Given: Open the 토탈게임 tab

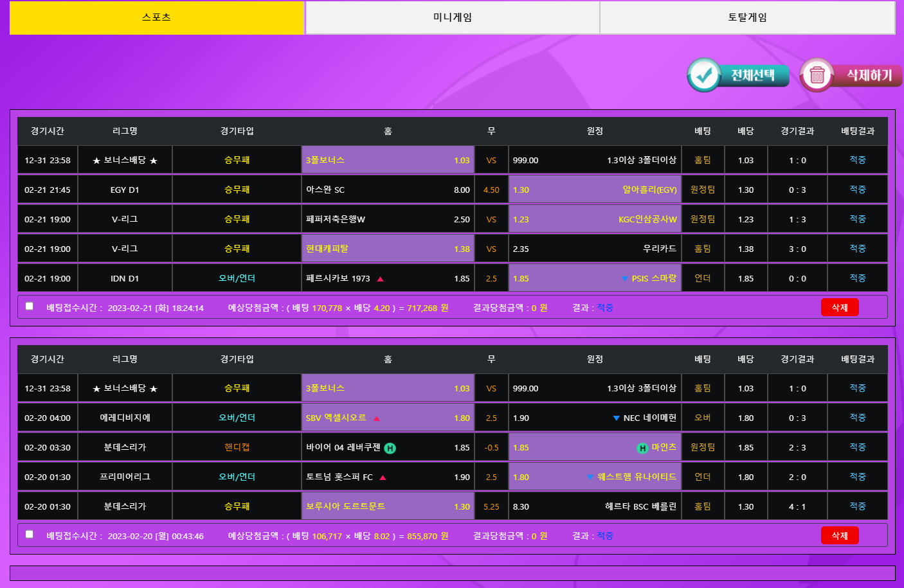Looking at the screenshot, I should pos(747,17).
